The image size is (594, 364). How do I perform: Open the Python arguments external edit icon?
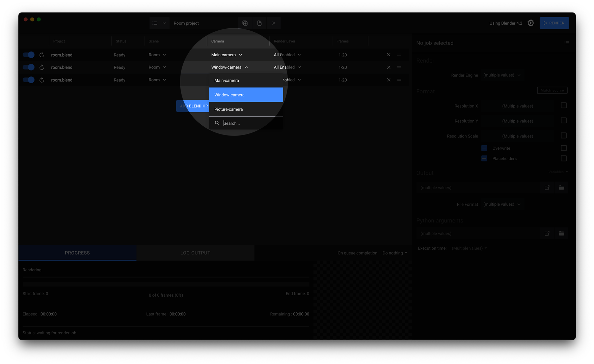[x=547, y=234]
